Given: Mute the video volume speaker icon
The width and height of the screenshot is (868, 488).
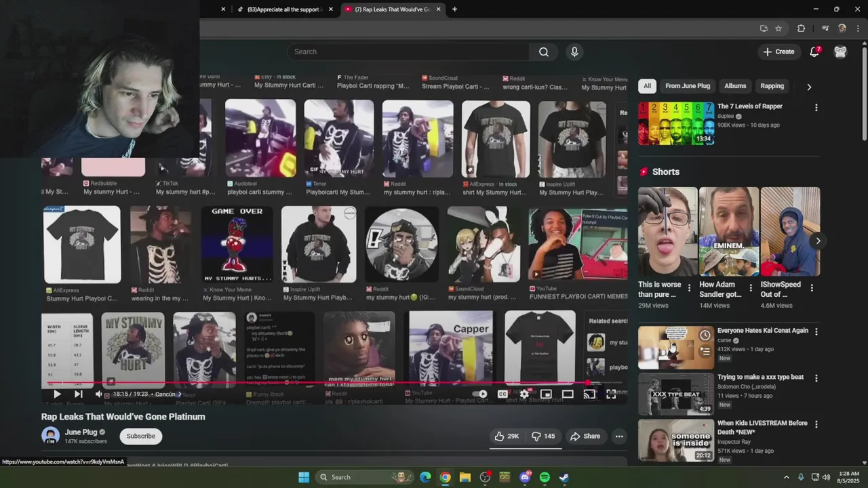Looking at the screenshot, I should coord(99,394).
